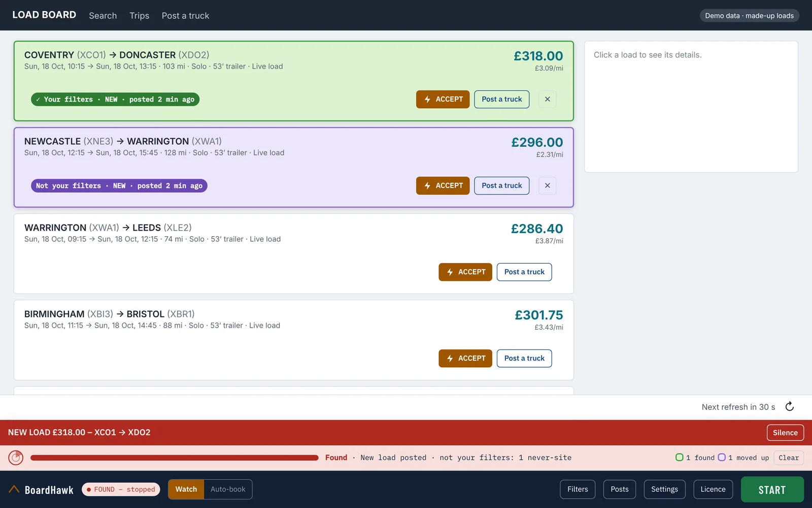
Task: Click the 'Your filters · NEW' green badge
Action: coord(115,100)
